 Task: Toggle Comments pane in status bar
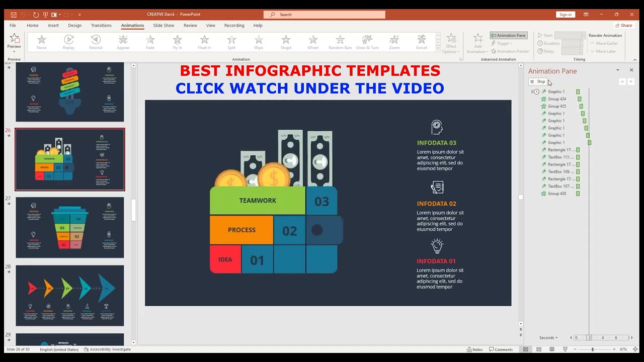tap(501, 349)
